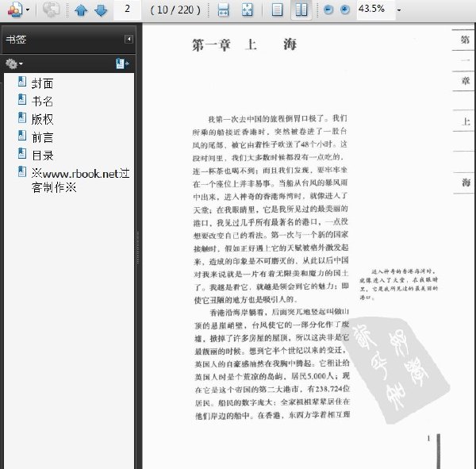Switch to single page view
Image resolution: width=476 pixels, height=469 pixels.
tap(277, 10)
